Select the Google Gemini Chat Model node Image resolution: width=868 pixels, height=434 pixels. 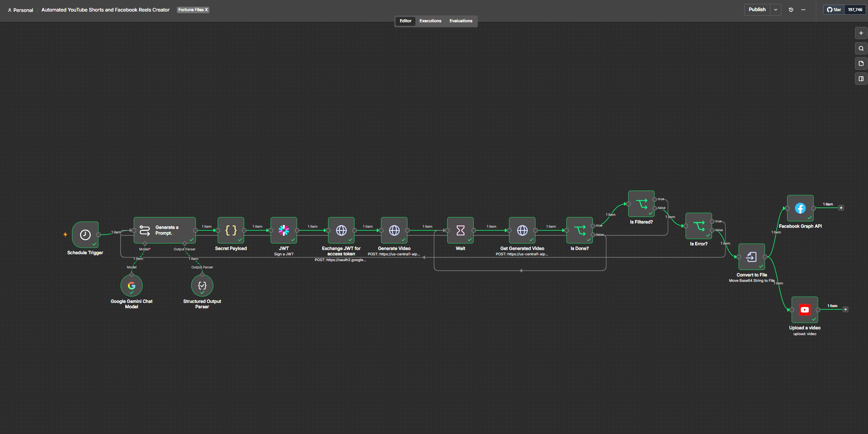pos(131,286)
